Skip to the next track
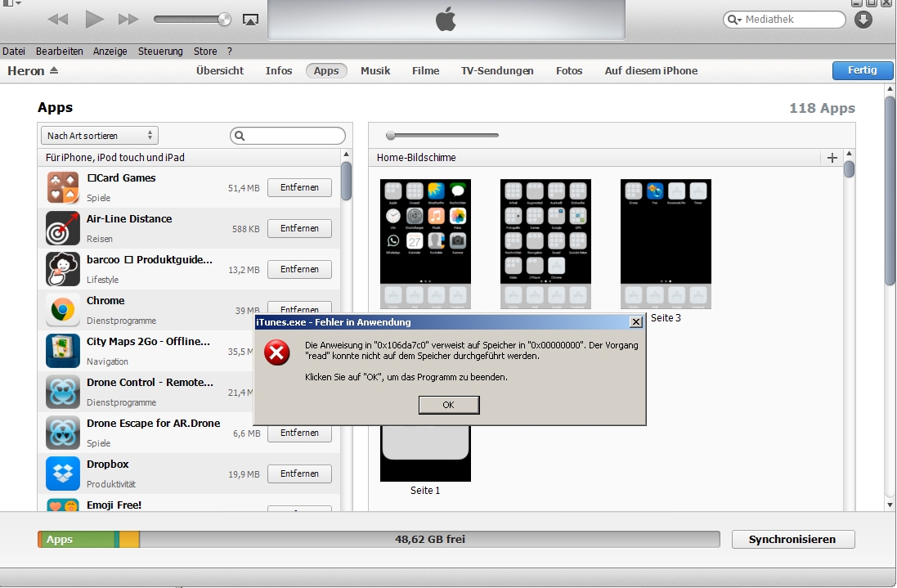 point(128,19)
